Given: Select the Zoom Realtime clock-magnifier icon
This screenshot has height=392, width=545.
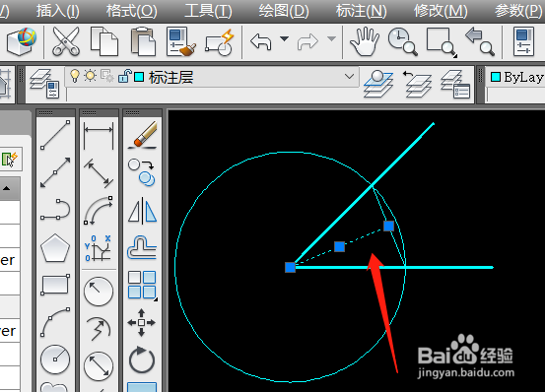Looking at the screenshot, I should 402,42.
